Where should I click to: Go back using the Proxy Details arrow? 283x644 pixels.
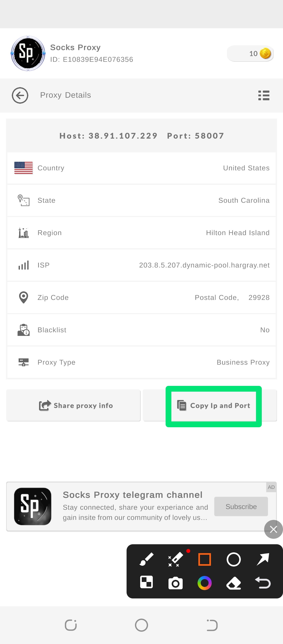(20, 95)
